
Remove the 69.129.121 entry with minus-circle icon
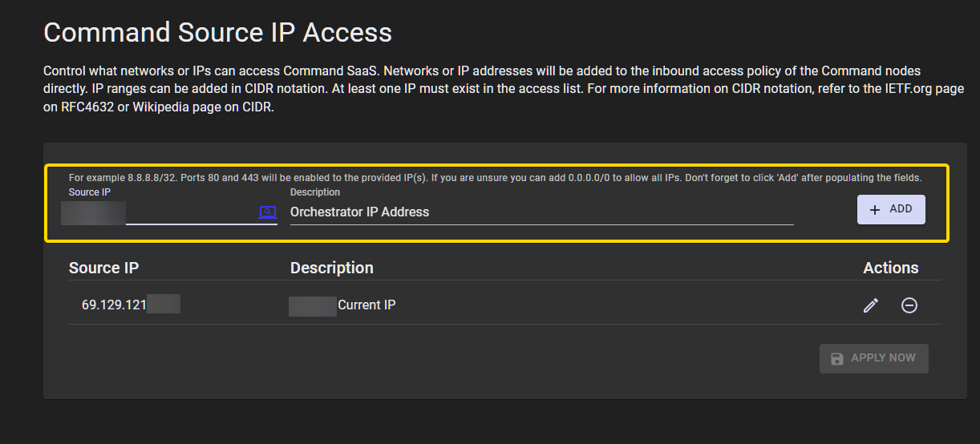click(909, 305)
